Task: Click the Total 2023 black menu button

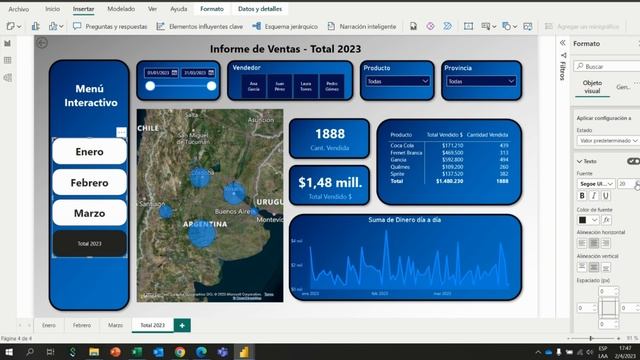Action: tap(89, 244)
